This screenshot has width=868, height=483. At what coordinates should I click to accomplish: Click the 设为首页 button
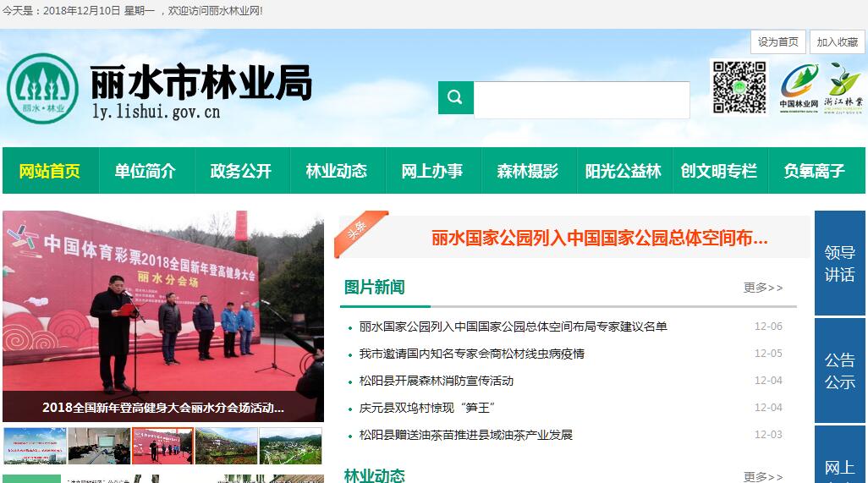(x=777, y=42)
